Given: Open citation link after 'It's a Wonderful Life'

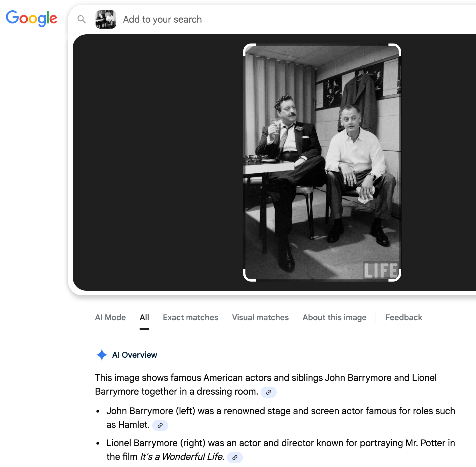Looking at the screenshot, I should 235,458.
